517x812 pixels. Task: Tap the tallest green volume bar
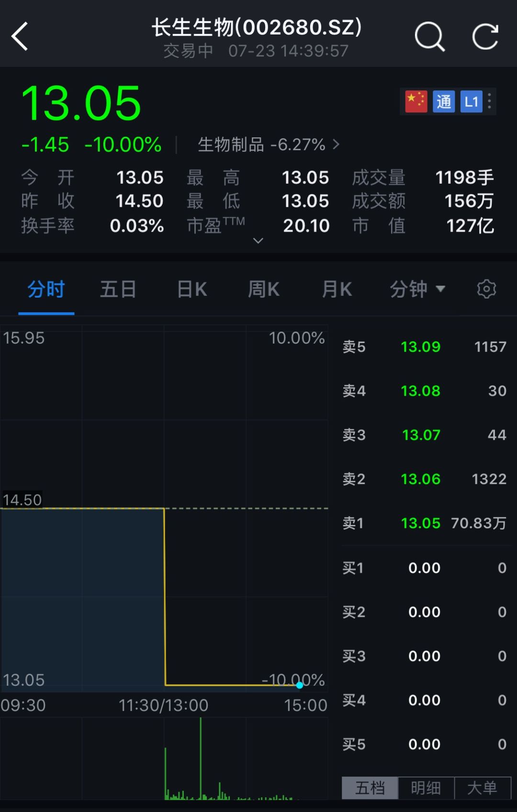coord(201,758)
